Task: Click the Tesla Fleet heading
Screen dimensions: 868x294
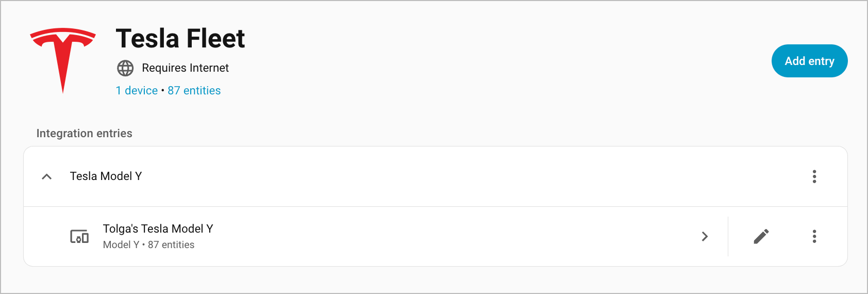Action: 180,39
